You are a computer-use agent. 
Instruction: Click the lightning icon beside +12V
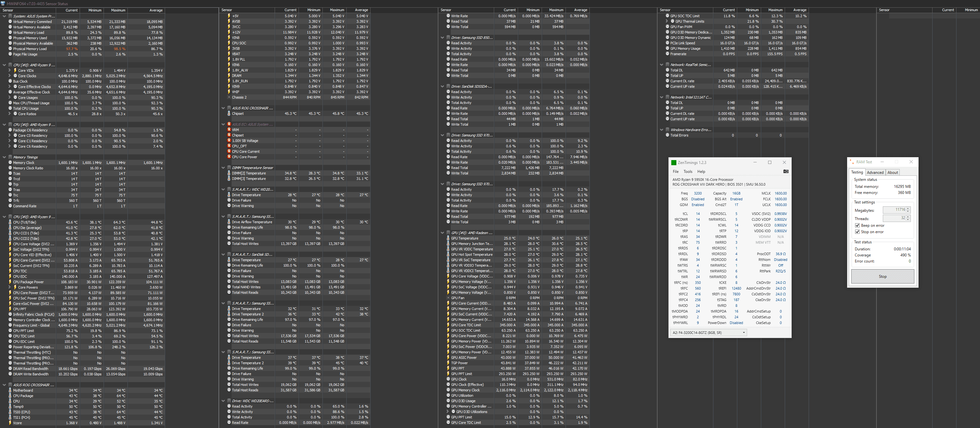pos(229,32)
